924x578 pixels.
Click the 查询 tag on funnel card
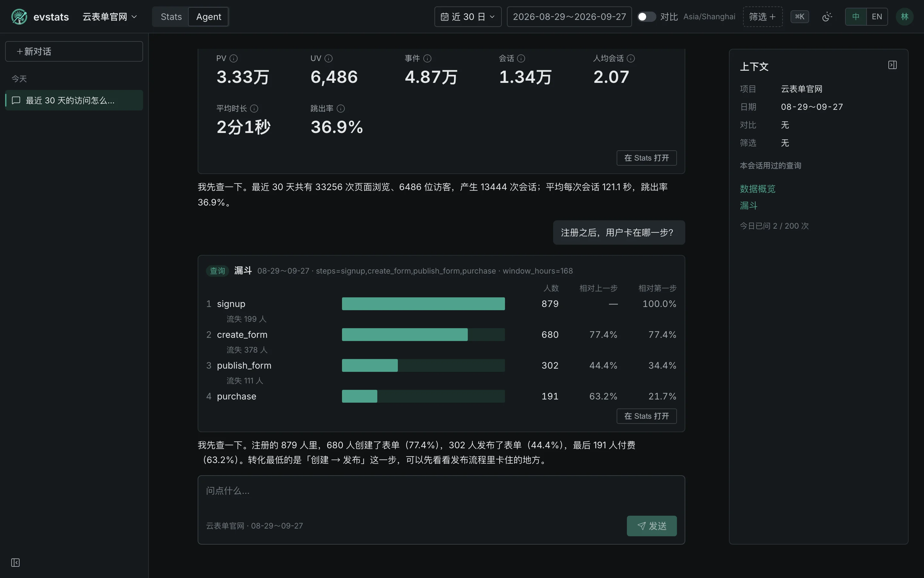217,271
